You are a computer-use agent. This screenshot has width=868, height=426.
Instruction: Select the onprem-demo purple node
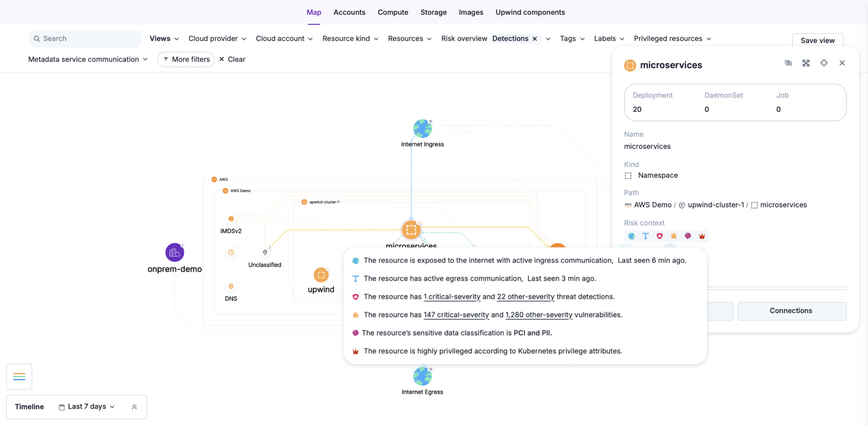pos(175,253)
